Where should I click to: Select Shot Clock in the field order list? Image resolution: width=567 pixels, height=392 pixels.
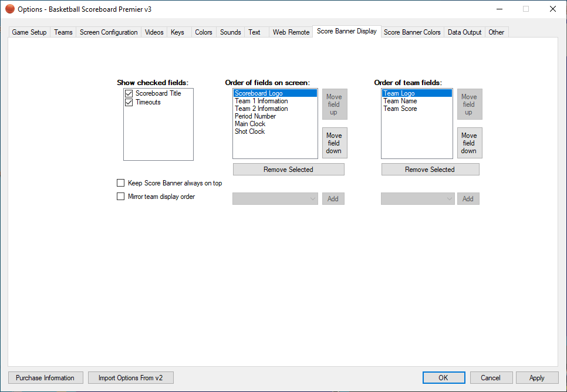[250, 131]
